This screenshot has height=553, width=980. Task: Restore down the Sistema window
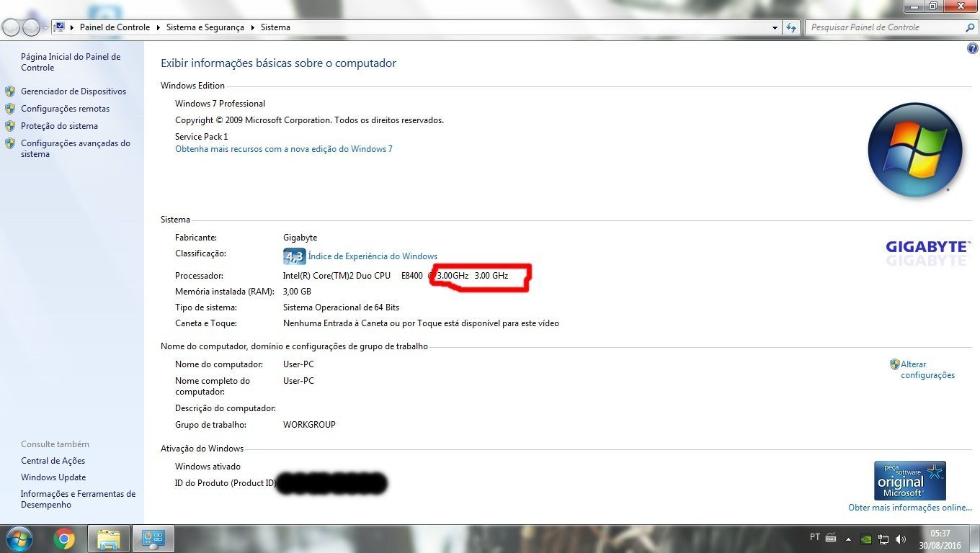tap(933, 6)
